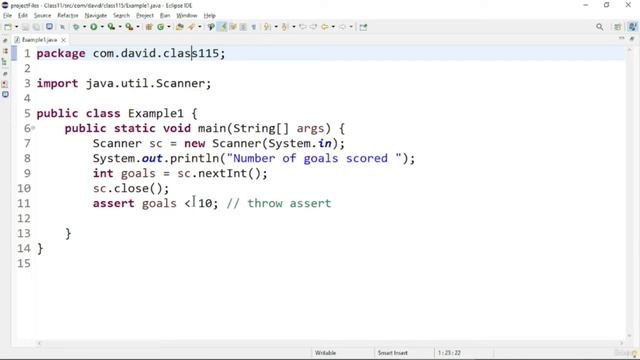
Task: Open the File menu
Action: click(x=7, y=16)
